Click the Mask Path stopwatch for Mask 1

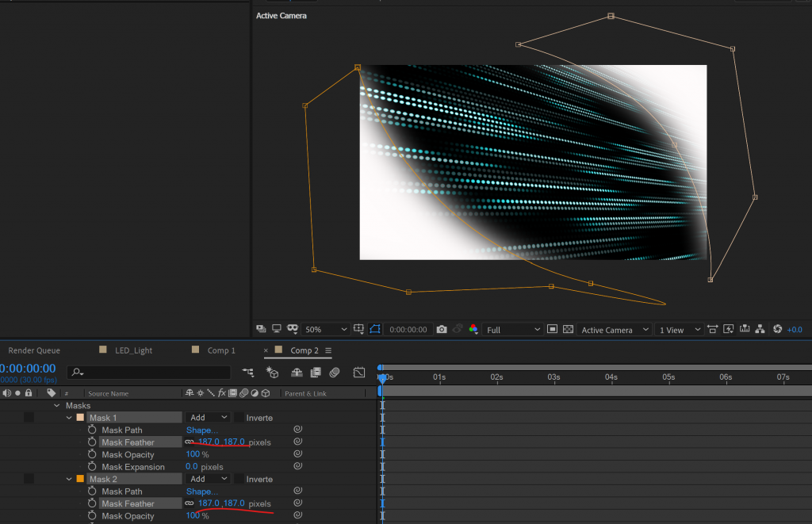[91, 430]
